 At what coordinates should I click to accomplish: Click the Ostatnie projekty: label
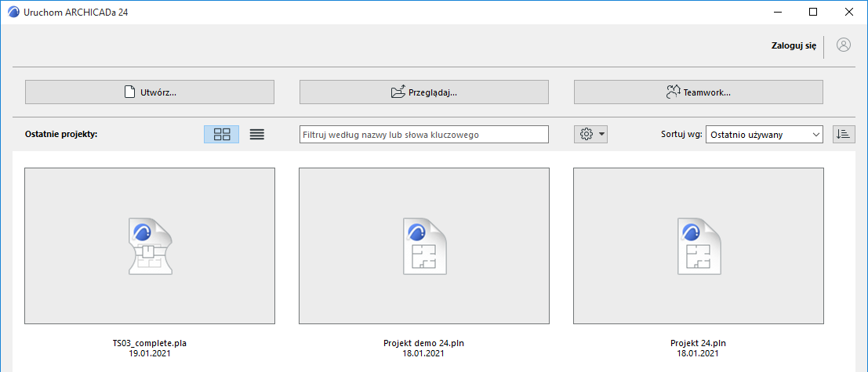click(x=61, y=135)
